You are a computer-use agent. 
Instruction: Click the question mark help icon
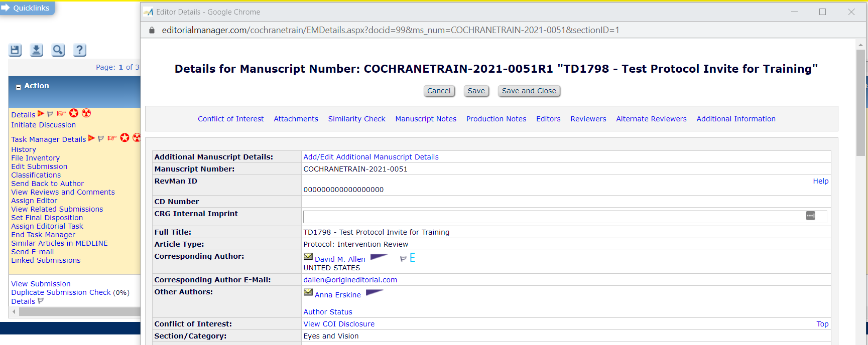pos(79,50)
